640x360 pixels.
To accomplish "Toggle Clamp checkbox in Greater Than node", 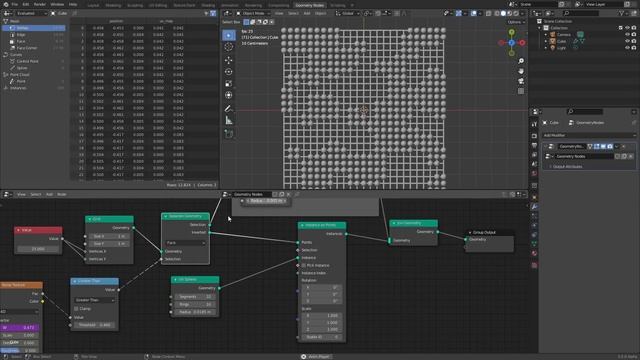I will tap(76, 309).
